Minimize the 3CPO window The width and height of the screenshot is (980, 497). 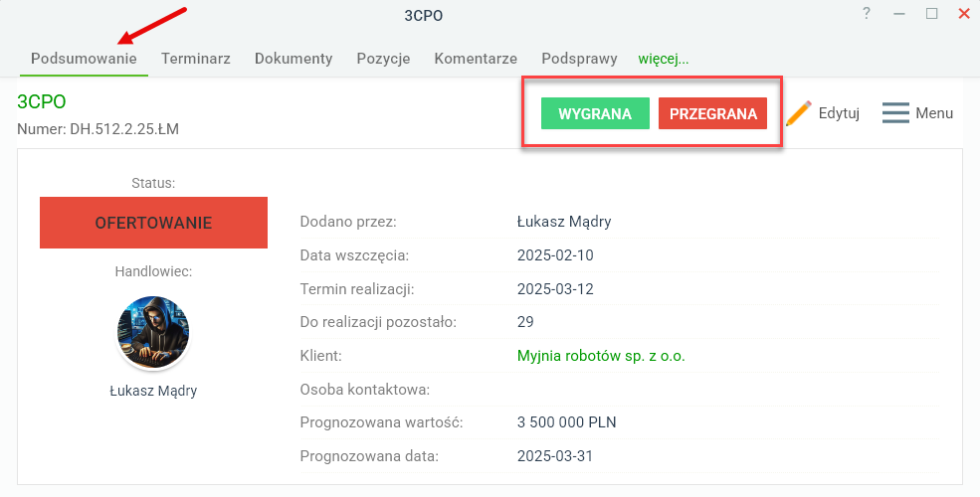pyautogui.click(x=899, y=14)
